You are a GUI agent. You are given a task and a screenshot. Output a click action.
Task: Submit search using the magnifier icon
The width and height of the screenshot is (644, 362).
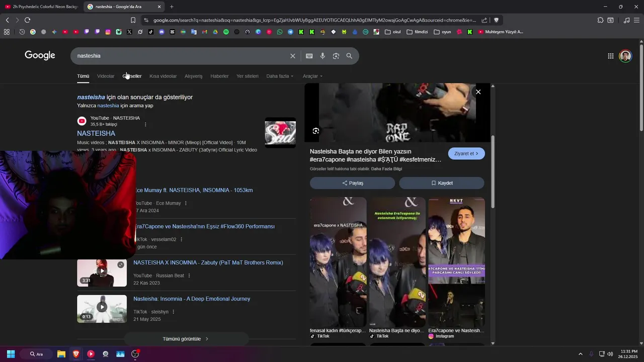[x=349, y=56]
